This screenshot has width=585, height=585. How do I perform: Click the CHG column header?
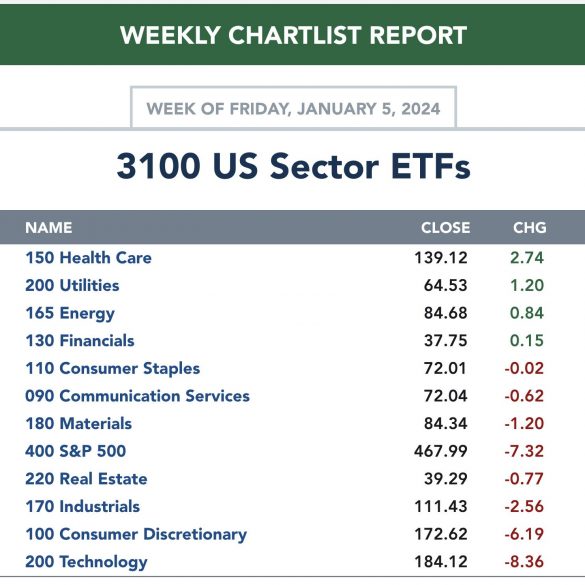(530, 228)
